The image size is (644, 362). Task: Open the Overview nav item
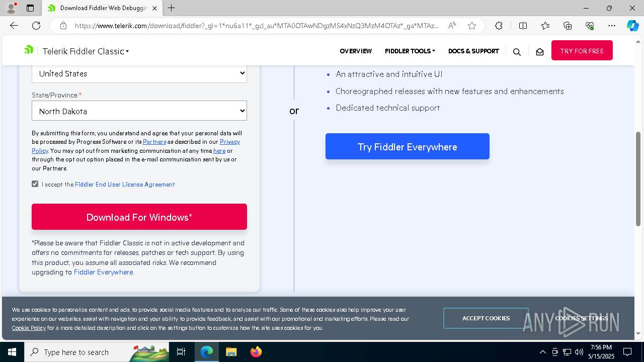pyautogui.click(x=356, y=51)
